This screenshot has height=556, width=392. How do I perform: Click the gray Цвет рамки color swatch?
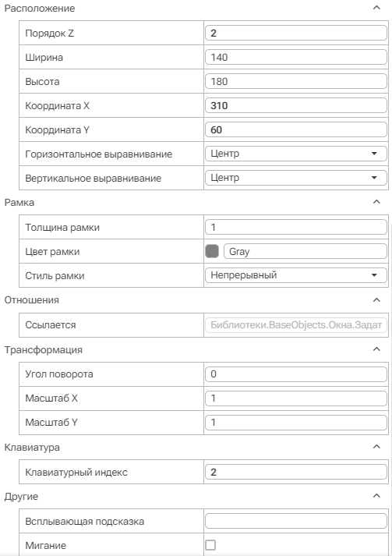tap(212, 251)
